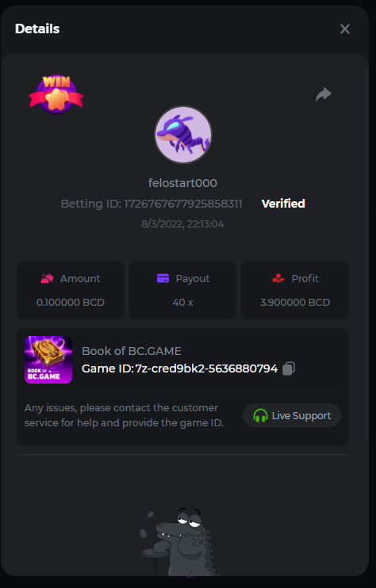The width and height of the screenshot is (376, 588).
Task: Open the Book of BC.GAME thumbnail
Action: click(48, 360)
